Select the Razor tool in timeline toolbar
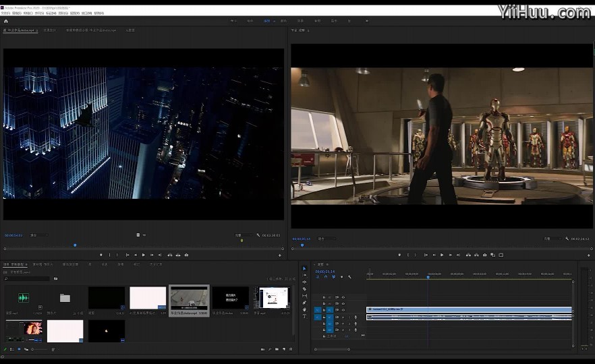This screenshot has width=595, height=364. point(304,289)
